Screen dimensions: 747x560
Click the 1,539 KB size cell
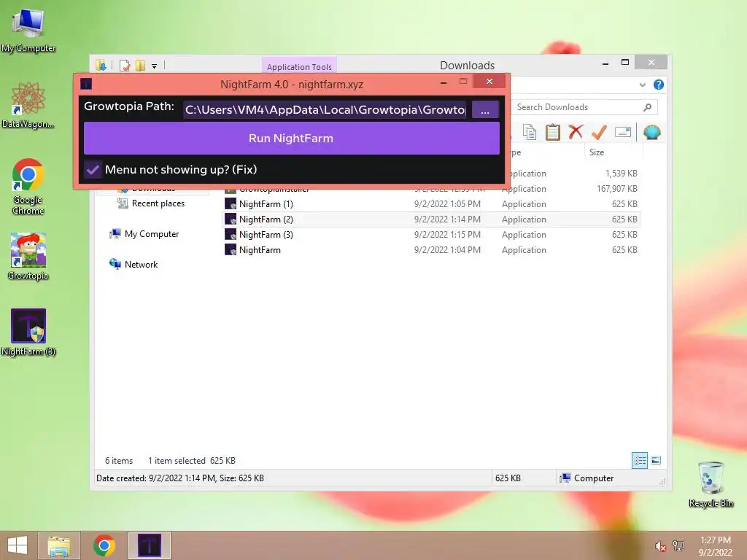pos(622,174)
